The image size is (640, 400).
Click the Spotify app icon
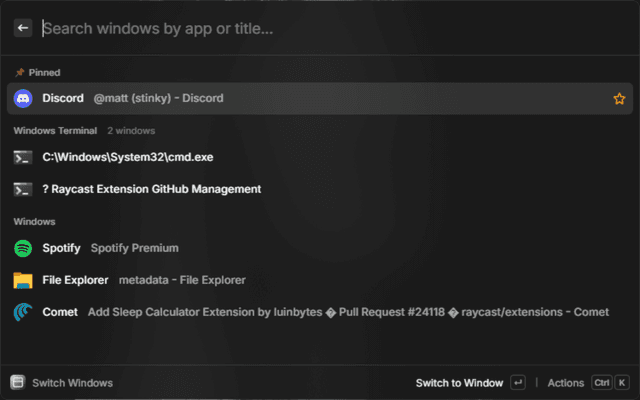tap(23, 248)
